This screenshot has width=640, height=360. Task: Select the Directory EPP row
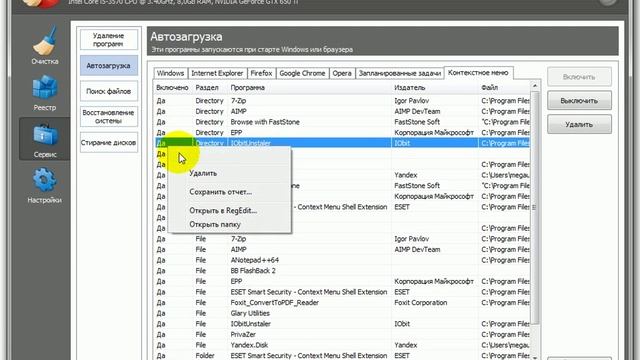(x=342, y=133)
